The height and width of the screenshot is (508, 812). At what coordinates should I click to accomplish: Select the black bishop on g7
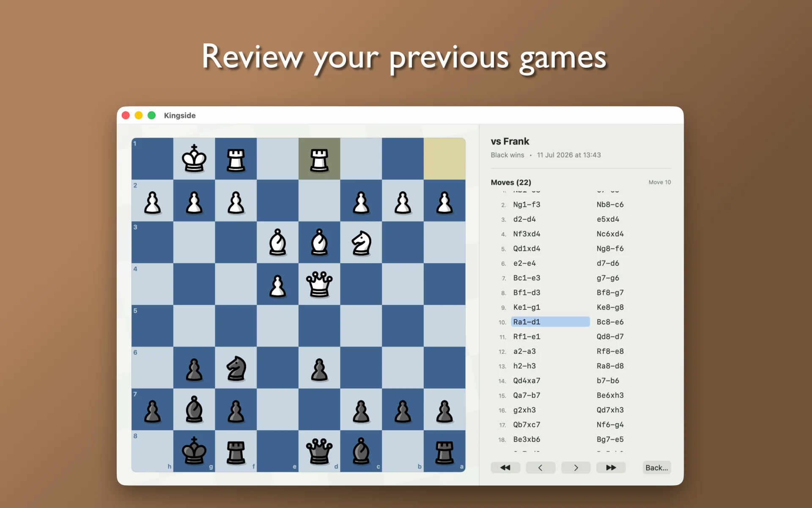click(x=194, y=409)
